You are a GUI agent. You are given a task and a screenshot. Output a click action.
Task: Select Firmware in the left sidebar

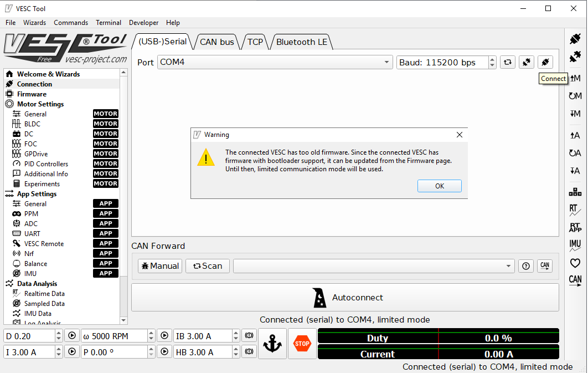pos(32,94)
